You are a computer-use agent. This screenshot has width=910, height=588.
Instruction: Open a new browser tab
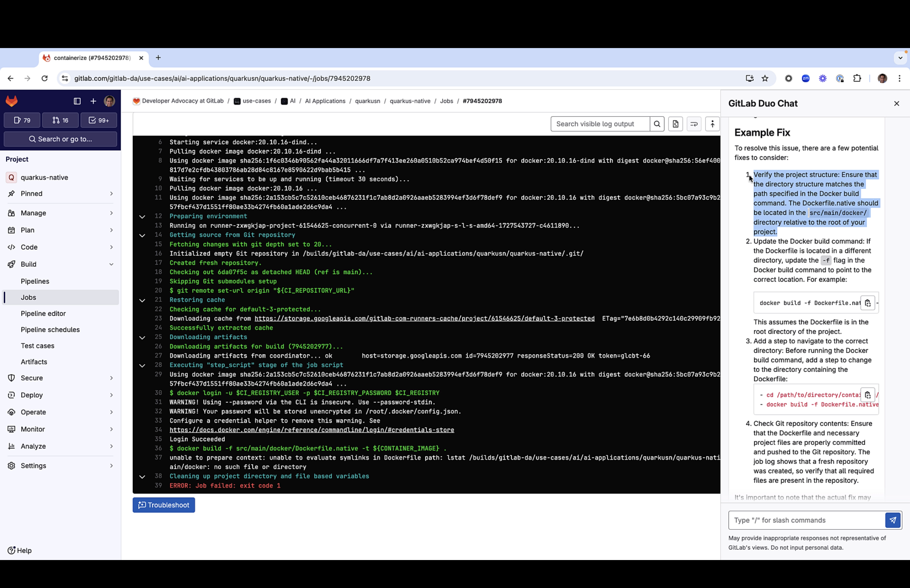pos(158,58)
